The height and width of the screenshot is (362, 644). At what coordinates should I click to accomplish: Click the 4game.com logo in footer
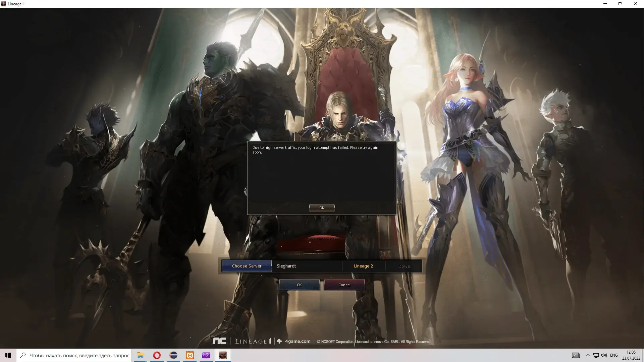pyautogui.click(x=294, y=341)
